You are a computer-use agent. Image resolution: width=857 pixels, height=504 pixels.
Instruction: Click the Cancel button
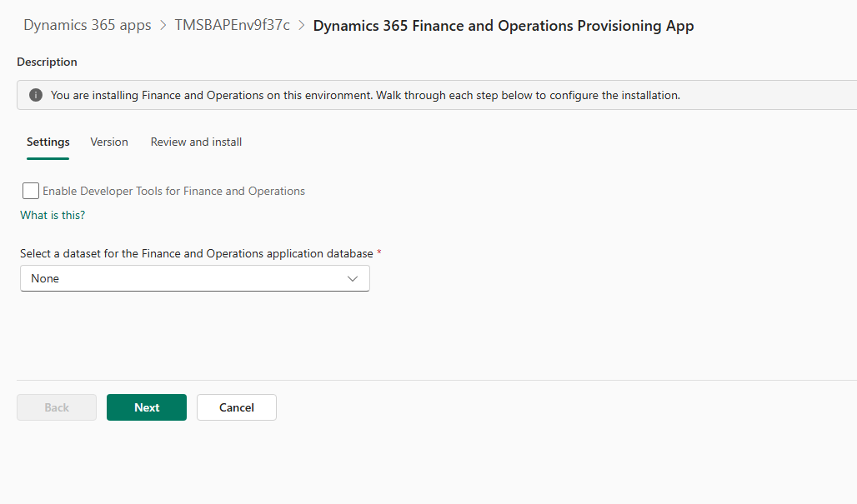[237, 407]
